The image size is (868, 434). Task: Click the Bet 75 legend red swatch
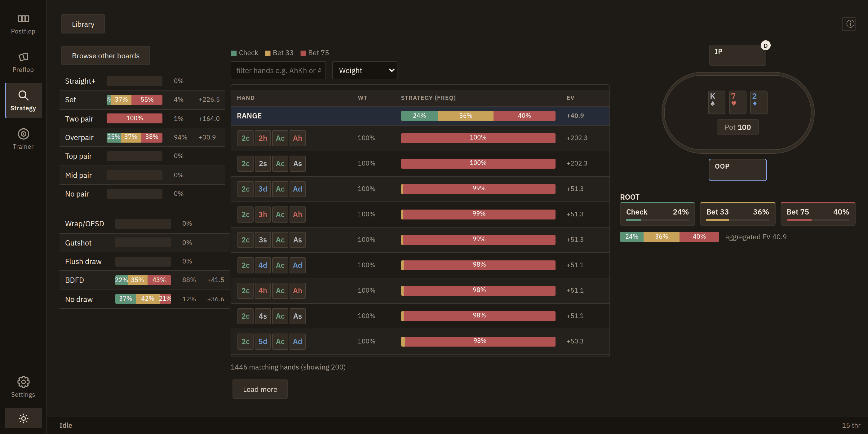pos(303,53)
